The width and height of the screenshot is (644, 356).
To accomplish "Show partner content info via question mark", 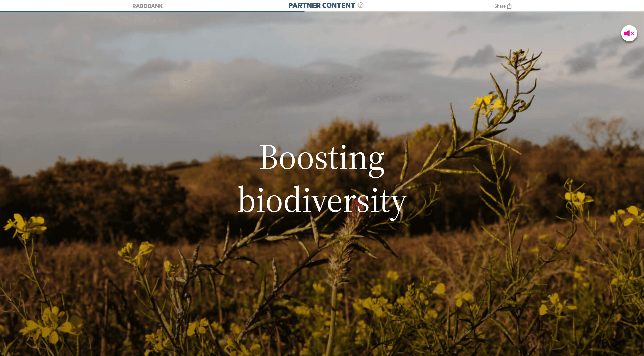I will click(361, 5).
